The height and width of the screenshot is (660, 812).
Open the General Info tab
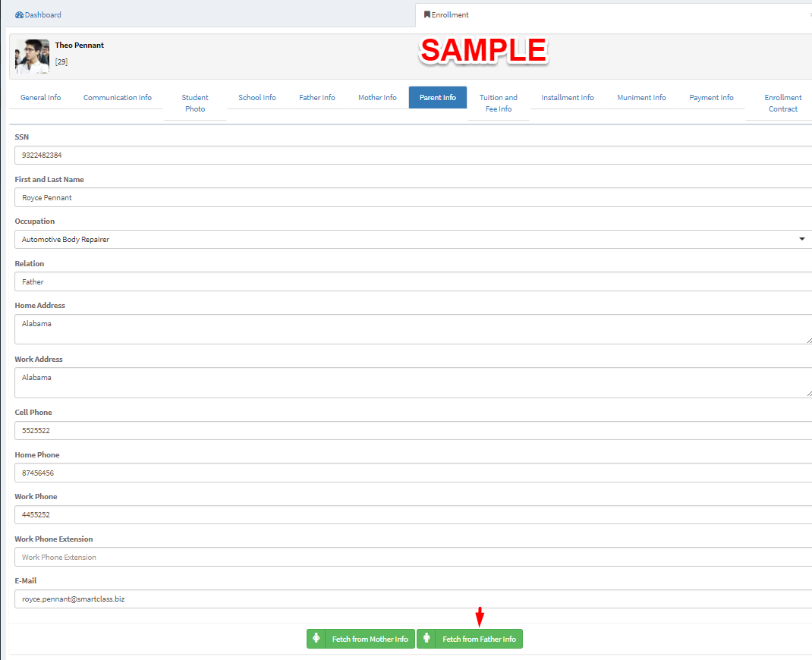(x=40, y=98)
